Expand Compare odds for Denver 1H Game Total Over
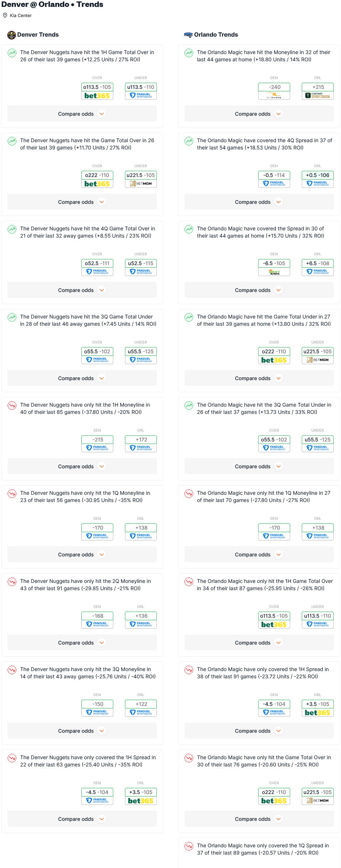341x868 pixels. pyautogui.click(x=82, y=114)
